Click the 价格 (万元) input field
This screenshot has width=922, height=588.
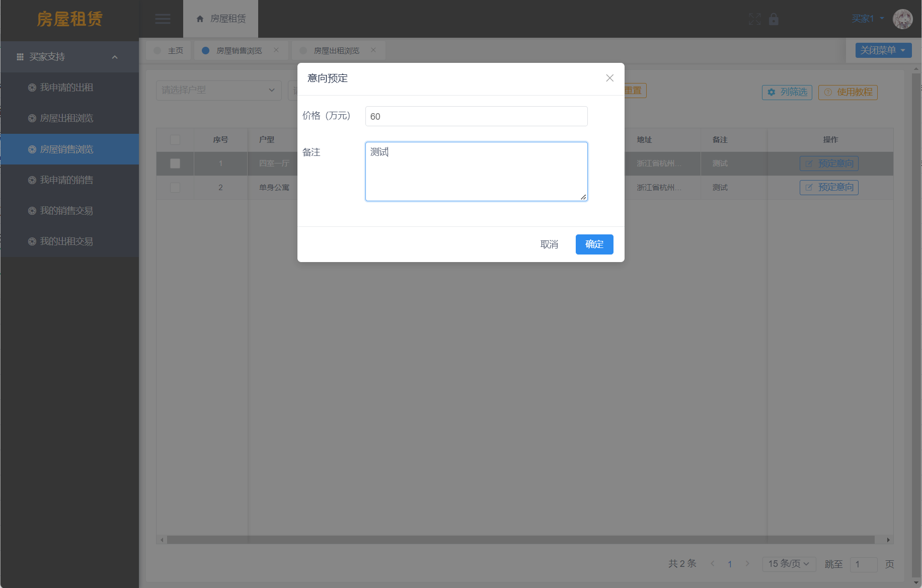[476, 116]
